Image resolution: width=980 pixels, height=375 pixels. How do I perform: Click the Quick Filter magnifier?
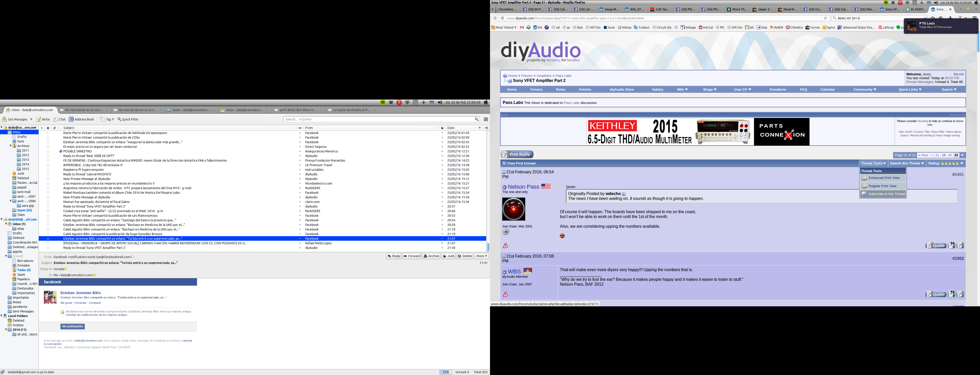pyautogui.click(x=119, y=119)
